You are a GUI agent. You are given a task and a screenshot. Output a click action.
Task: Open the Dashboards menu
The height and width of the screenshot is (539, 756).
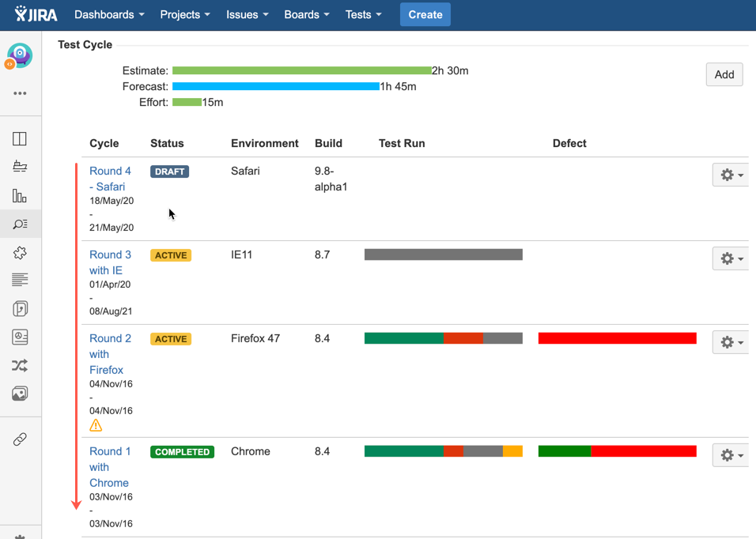click(109, 14)
